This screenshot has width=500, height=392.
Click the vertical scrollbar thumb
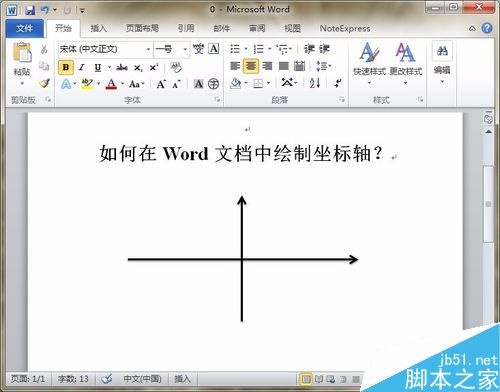[488, 204]
